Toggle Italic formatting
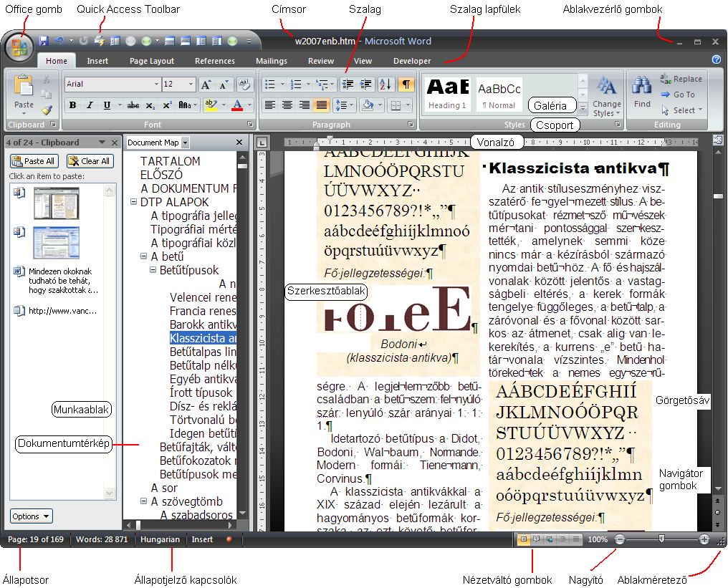Screen dimensions: 728x588 90,105
